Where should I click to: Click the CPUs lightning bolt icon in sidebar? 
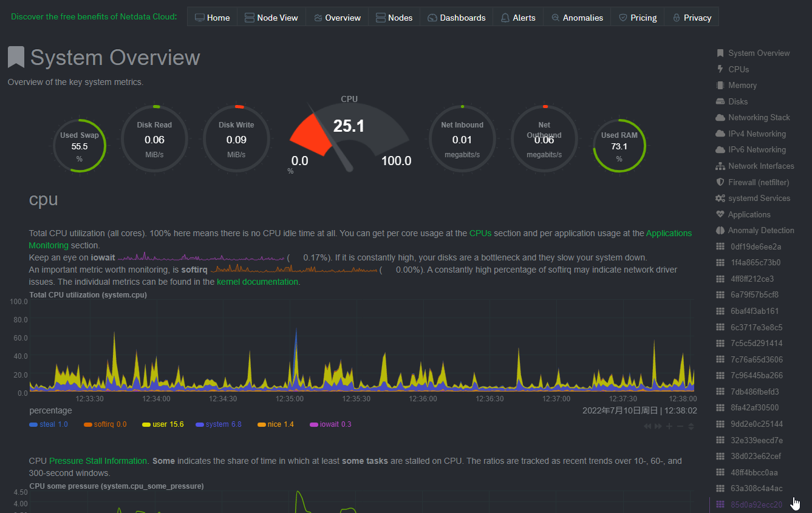pyautogui.click(x=720, y=69)
